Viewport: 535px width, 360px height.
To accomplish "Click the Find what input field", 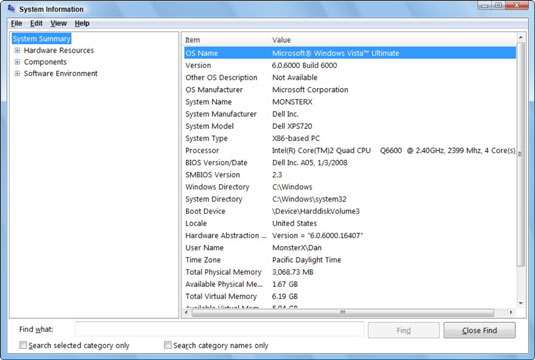I will 220,330.
